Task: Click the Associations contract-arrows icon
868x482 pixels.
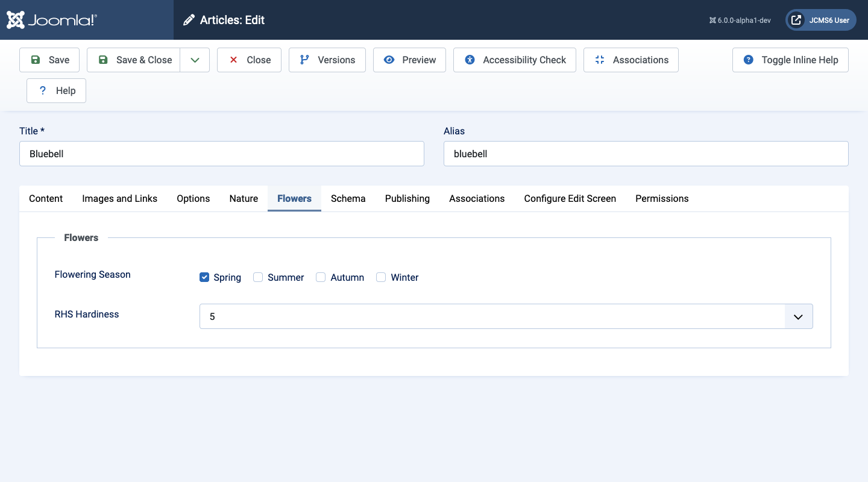Action: click(599, 60)
